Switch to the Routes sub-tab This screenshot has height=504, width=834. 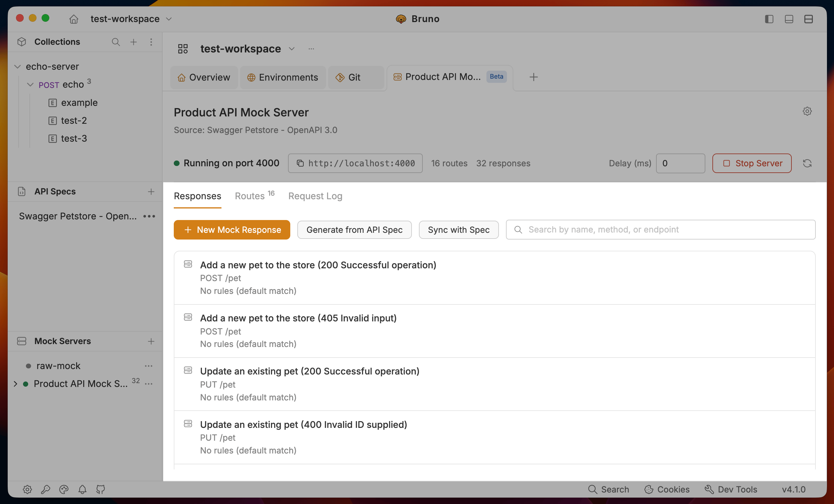click(254, 196)
